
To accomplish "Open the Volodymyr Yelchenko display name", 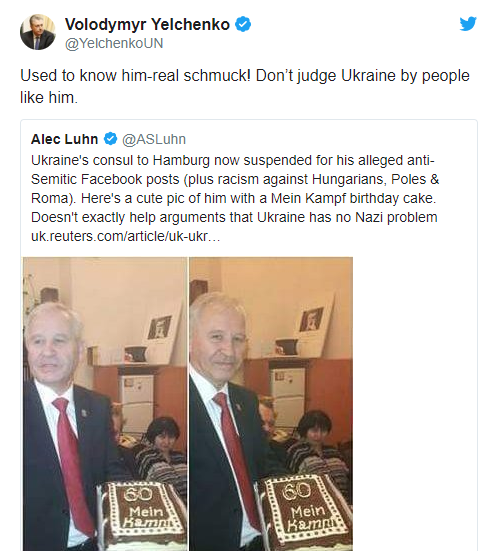I will click(147, 24).
